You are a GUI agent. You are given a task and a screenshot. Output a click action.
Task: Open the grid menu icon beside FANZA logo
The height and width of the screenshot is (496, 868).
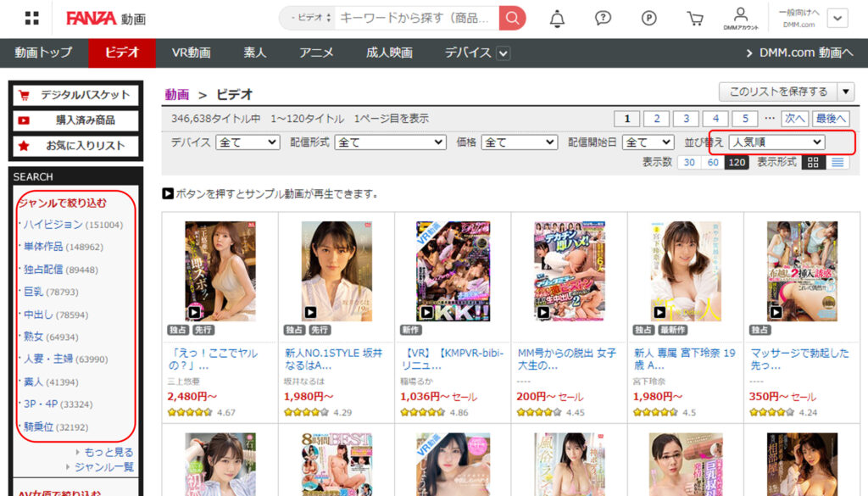pyautogui.click(x=32, y=18)
